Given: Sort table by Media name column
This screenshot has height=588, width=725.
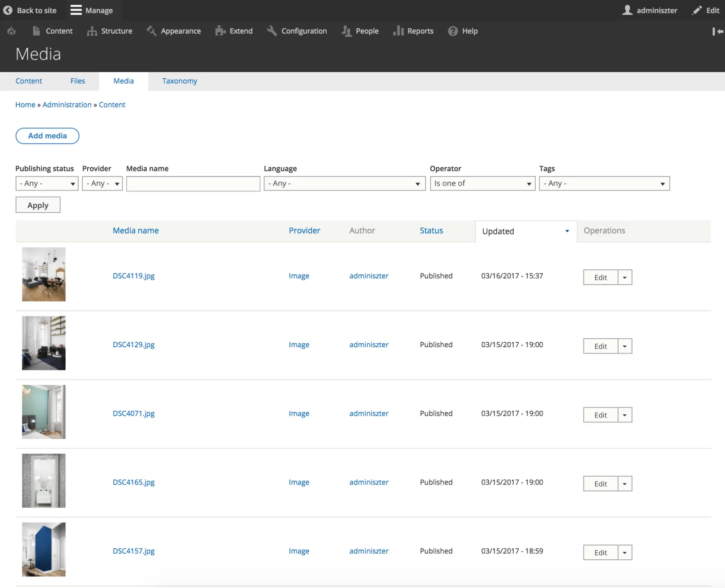Looking at the screenshot, I should point(136,231).
